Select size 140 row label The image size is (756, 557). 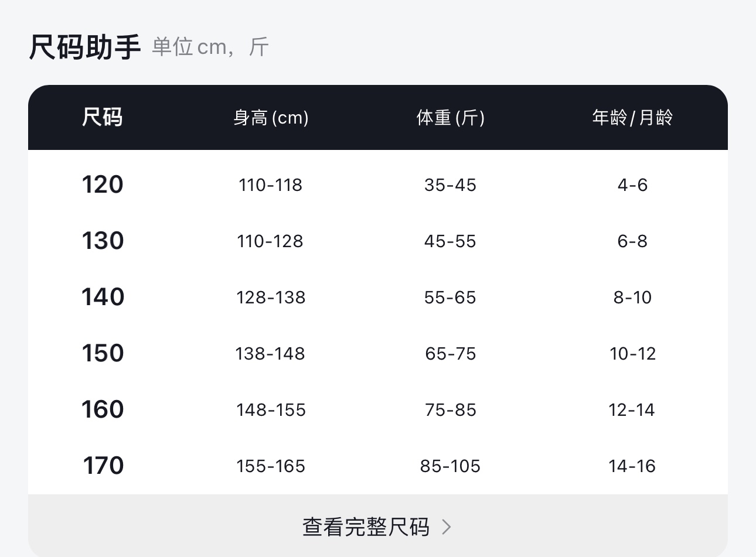pyautogui.click(x=103, y=297)
